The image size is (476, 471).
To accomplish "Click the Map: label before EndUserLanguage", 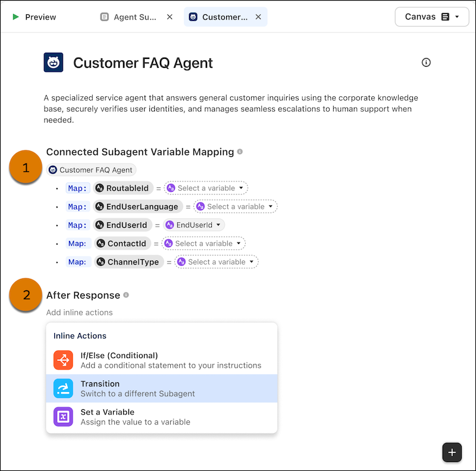I will click(78, 207).
